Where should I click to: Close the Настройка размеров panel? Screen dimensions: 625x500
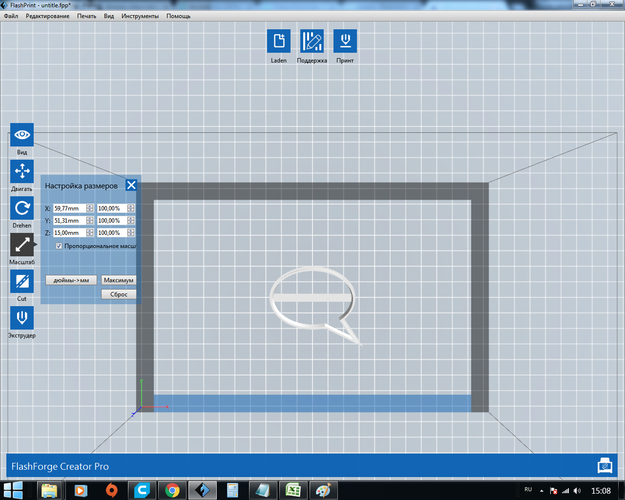click(131, 185)
